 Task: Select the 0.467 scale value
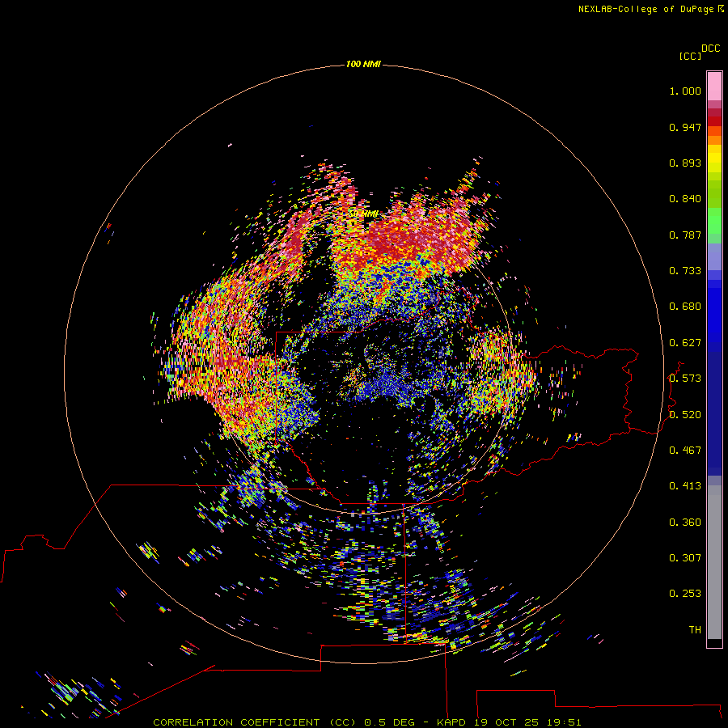pos(685,451)
